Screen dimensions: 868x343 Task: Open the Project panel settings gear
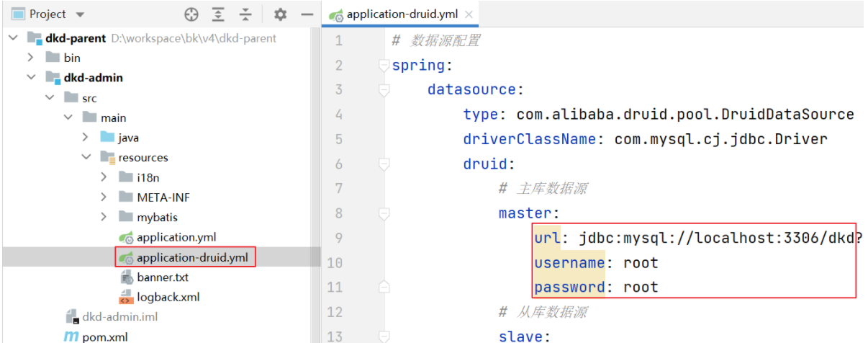[x=280, y=14]
